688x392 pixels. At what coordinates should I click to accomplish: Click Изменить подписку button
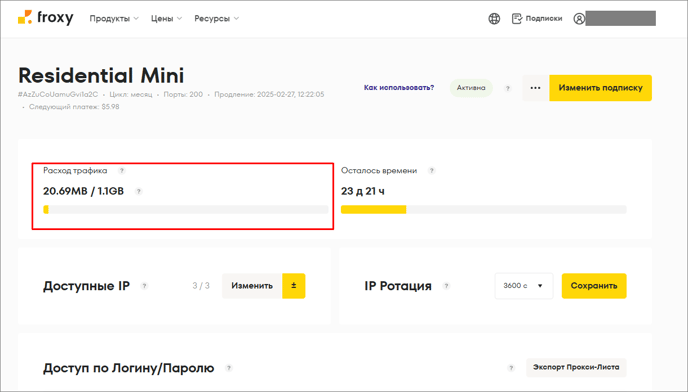(600, 88)
